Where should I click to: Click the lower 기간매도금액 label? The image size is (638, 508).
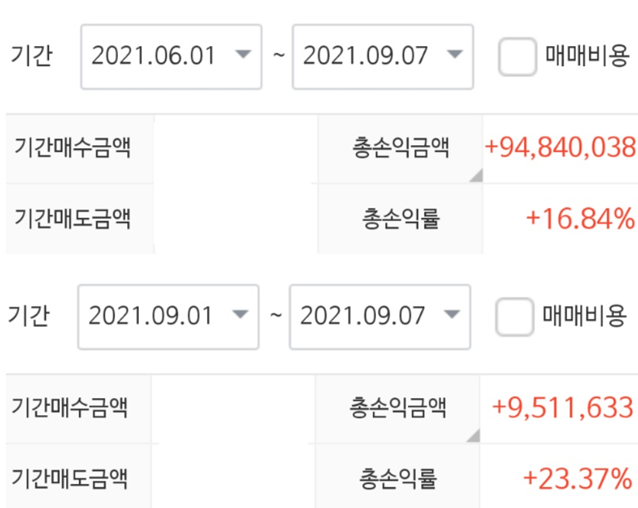70,478
